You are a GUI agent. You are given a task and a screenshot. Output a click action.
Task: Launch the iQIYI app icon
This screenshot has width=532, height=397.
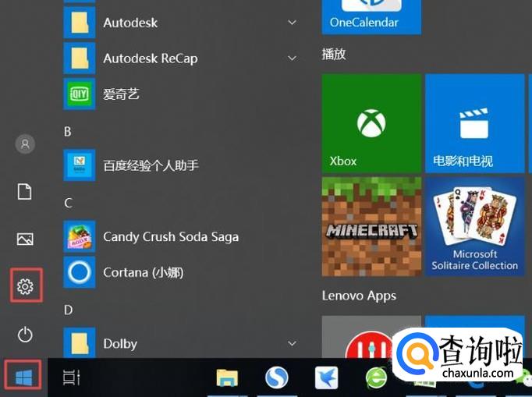pyautogui.click(x=80, y=94)
